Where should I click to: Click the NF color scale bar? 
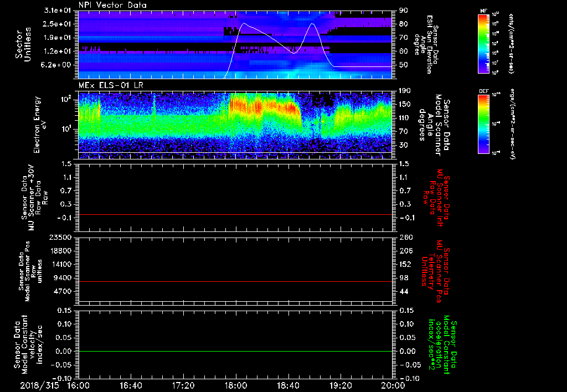click(x=483, y=44)
